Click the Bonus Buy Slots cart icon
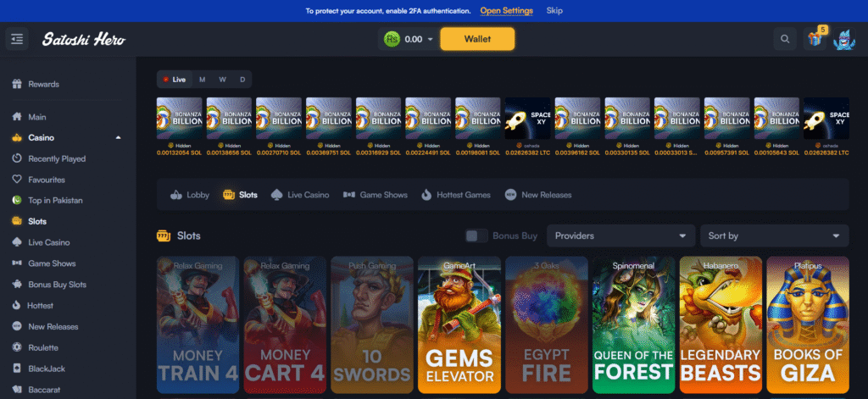Screen dimensions: 868x399 pos(17,285)
